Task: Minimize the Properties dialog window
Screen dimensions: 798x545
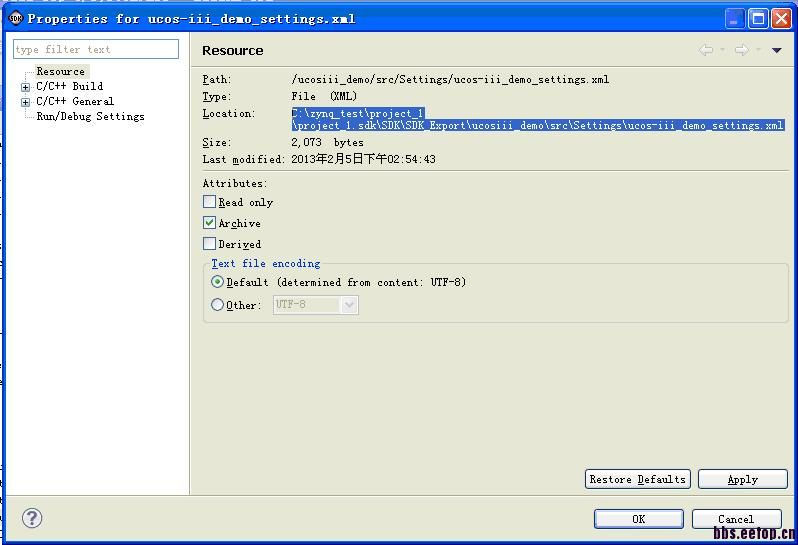Action: (x=734, y=19)
